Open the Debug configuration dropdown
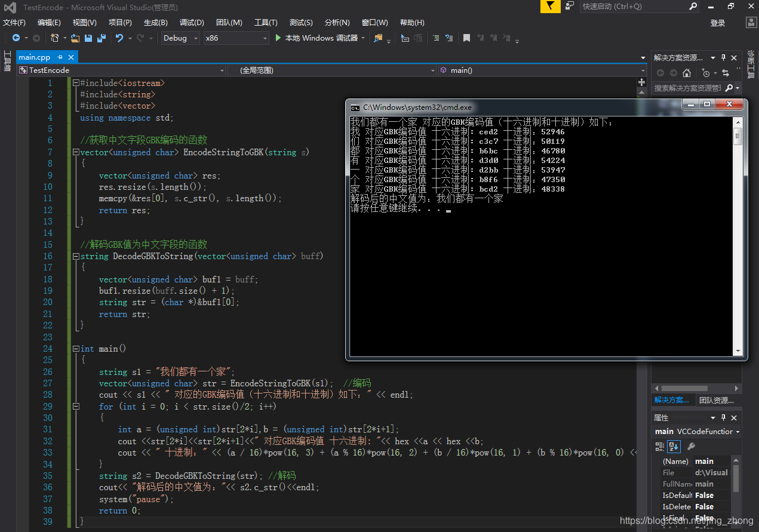 (x=181, y=38)
